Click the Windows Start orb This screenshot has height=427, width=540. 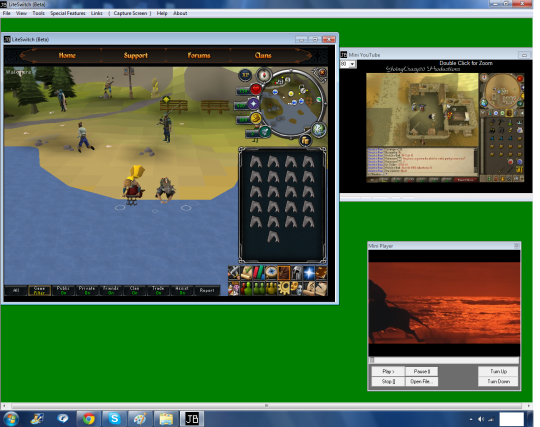(11, 419)
